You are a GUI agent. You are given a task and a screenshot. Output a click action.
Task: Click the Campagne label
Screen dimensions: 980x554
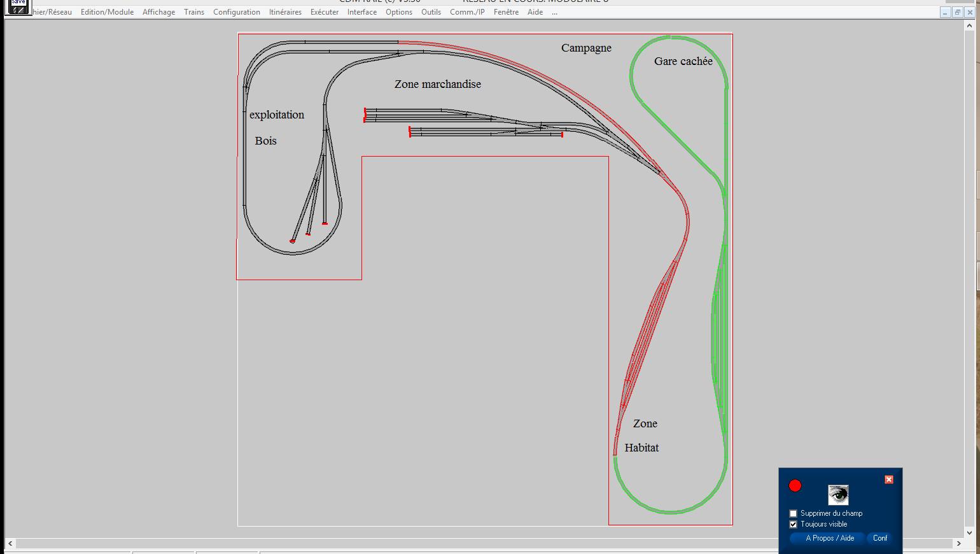(586, 48)
